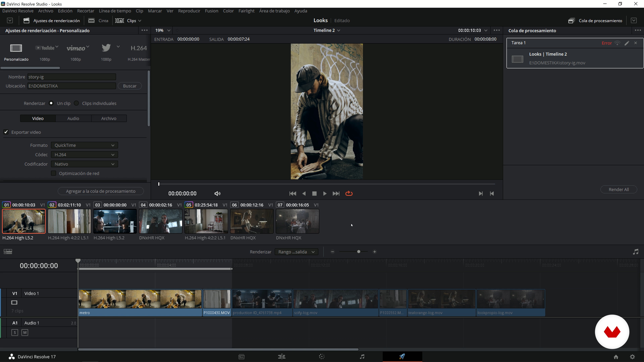This screenshot has height=362, width=644.
Task: Uncheck the Exportar video checkbox
Action: 6,132
